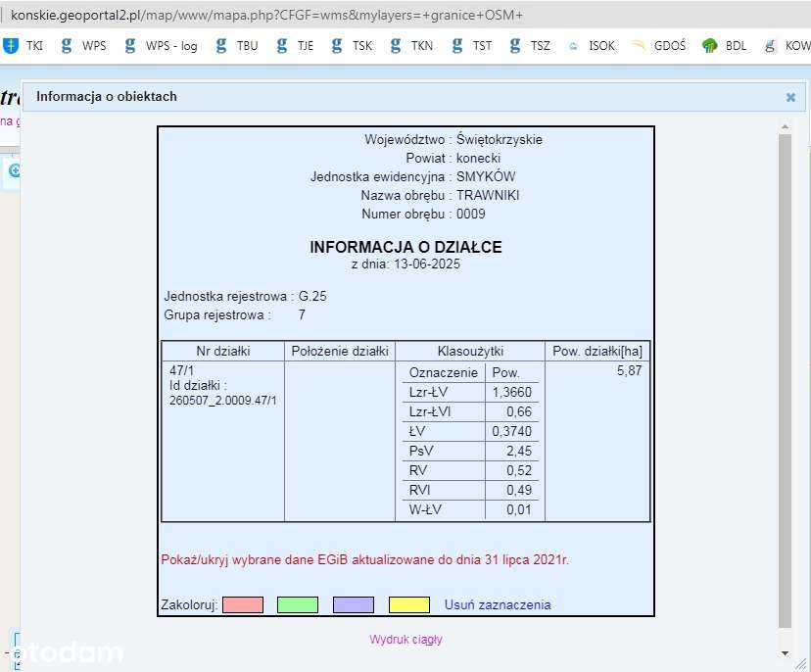This screenshot has width=811, height=672.
Task: Click the area value 1,3660
Action: 512,392
